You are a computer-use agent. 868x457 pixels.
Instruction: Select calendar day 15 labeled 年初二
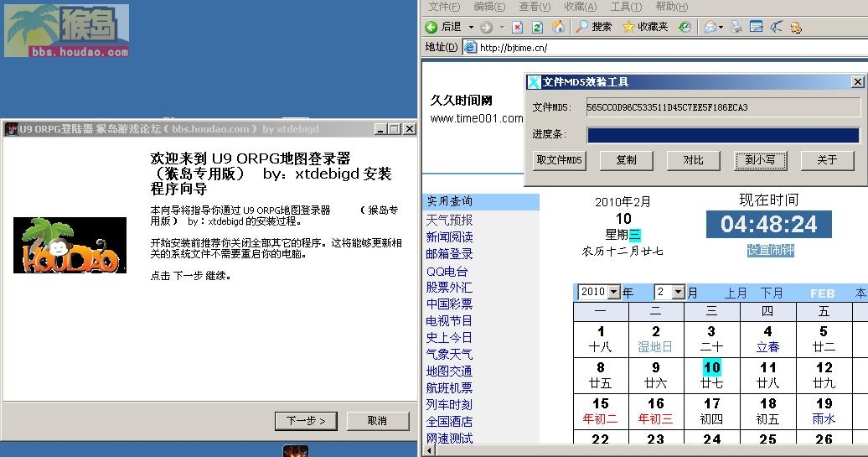(601, 411)
